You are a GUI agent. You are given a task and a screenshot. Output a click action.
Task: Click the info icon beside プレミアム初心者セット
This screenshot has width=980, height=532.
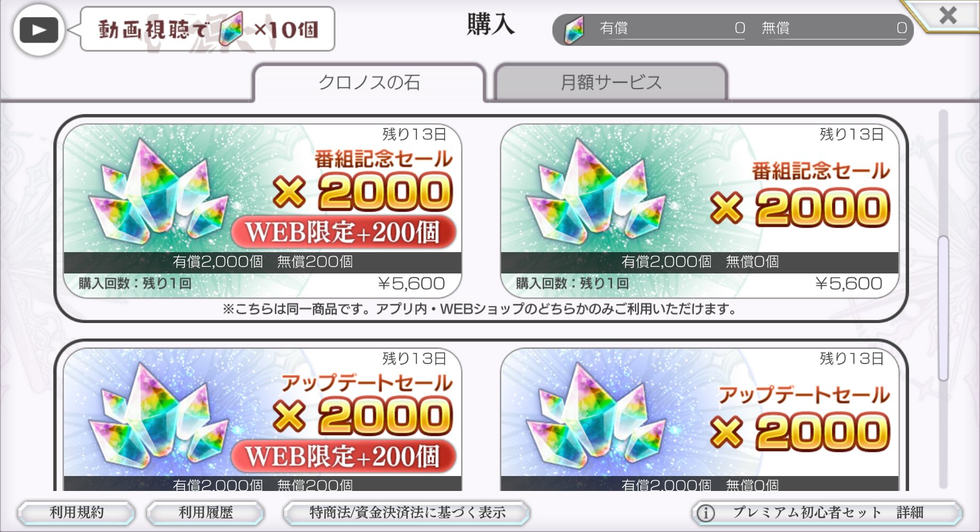706,513
